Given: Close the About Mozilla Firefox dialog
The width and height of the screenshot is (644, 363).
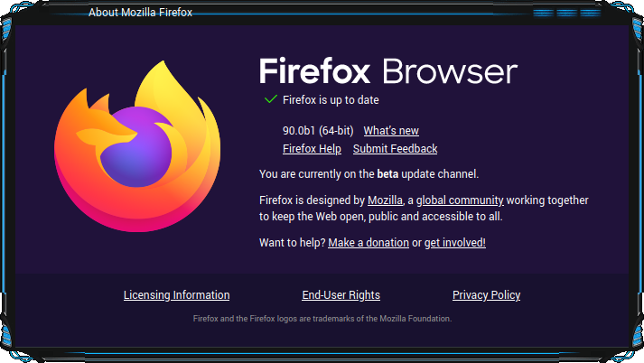Looking at the screenshot, I should [x=591, y=14].
